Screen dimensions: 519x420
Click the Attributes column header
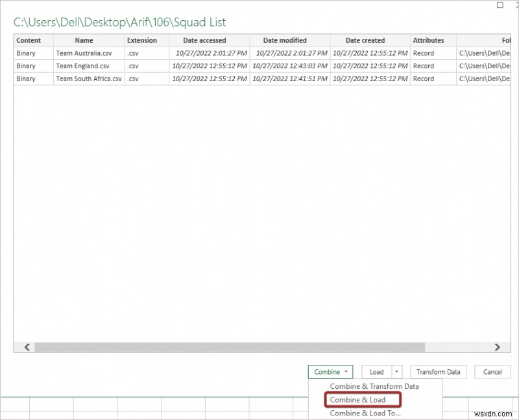pyautogui.click(x=428, y=40)
